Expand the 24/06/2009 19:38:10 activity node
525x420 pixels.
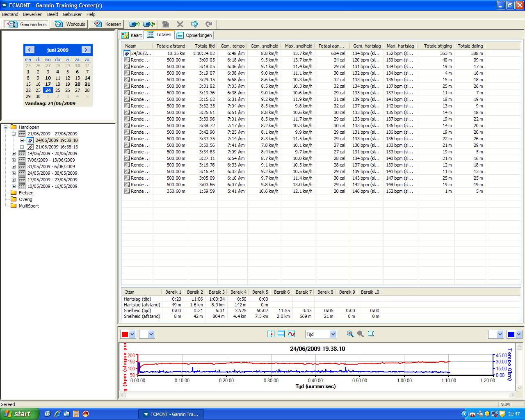click(x=22, y=140)
